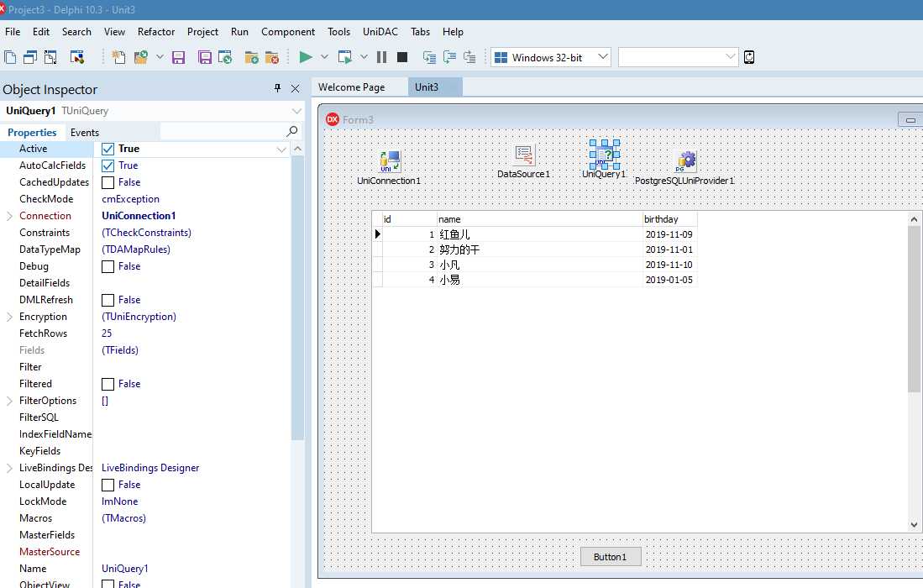This screenshot has height=588, width=923.
Task: Open the Active property value dropdown arrow
Action: click(x=281, y=150)
